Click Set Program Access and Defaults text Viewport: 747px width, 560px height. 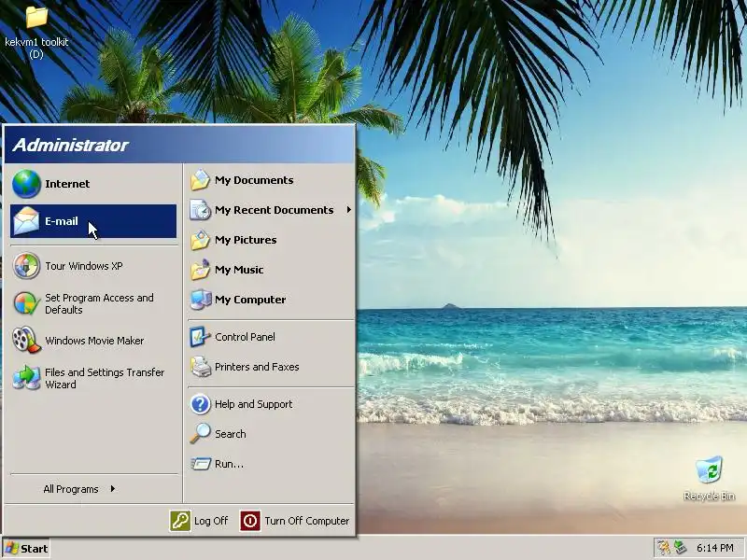tap(99, 303)
